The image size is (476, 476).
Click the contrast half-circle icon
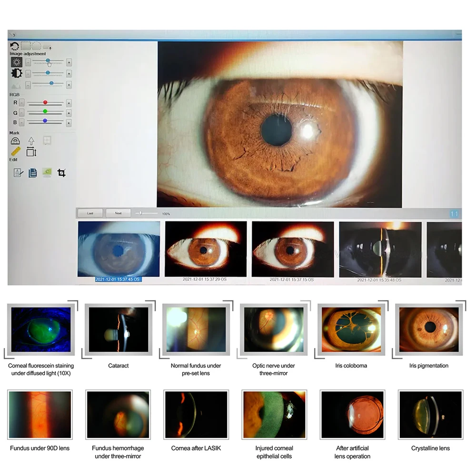[x=16, y=73]
